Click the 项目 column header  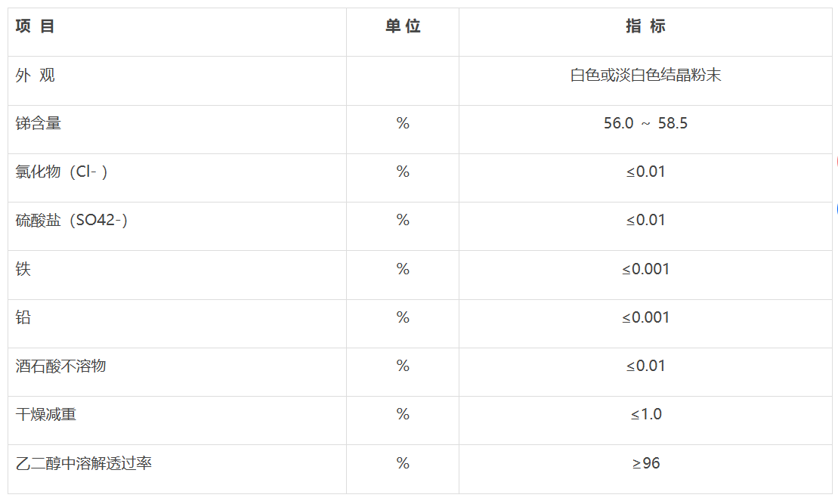pyautogui.click(x=35, y=26)
